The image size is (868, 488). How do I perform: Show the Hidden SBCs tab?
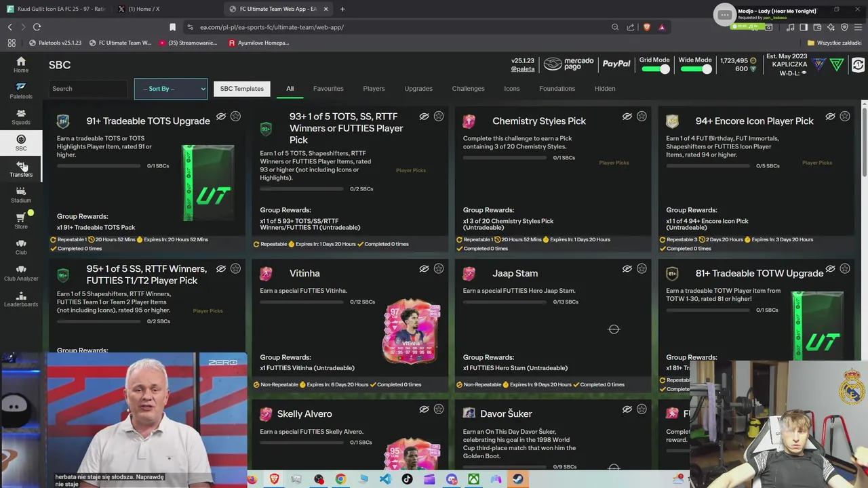tap(605, 89)
